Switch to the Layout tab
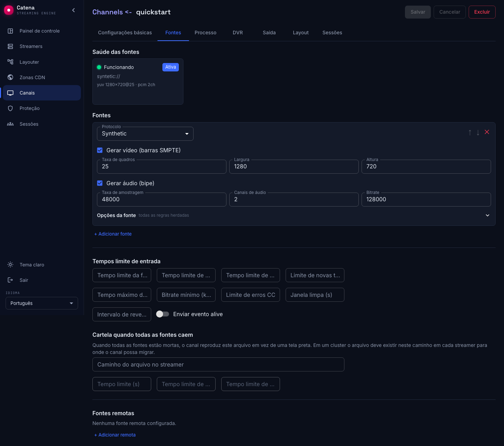504x446 pixels. 301,33
